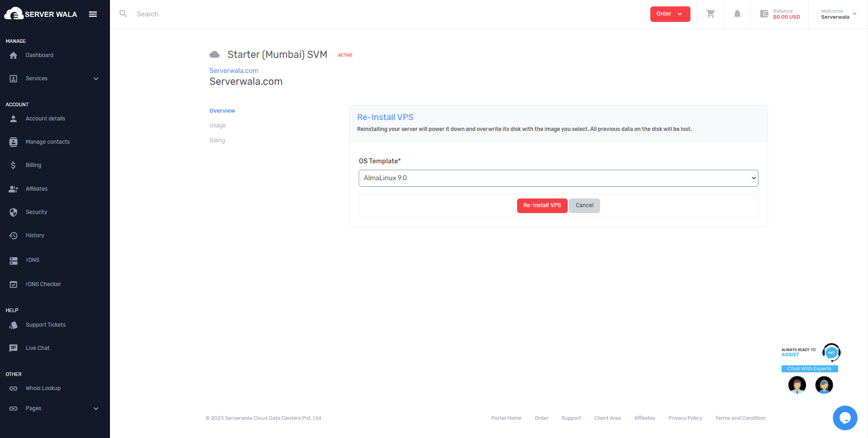Click the Security shield icon
This screenshot has width=868, height=438.
tap(13, 212)
